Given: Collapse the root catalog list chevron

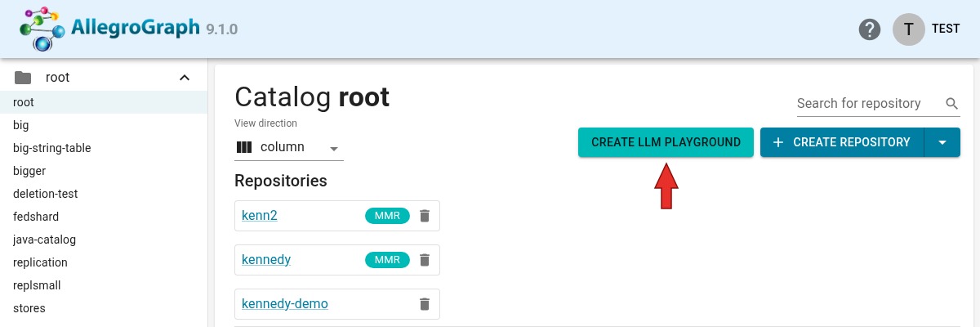Looking at the screenshot, I should (x=185, y=78).
